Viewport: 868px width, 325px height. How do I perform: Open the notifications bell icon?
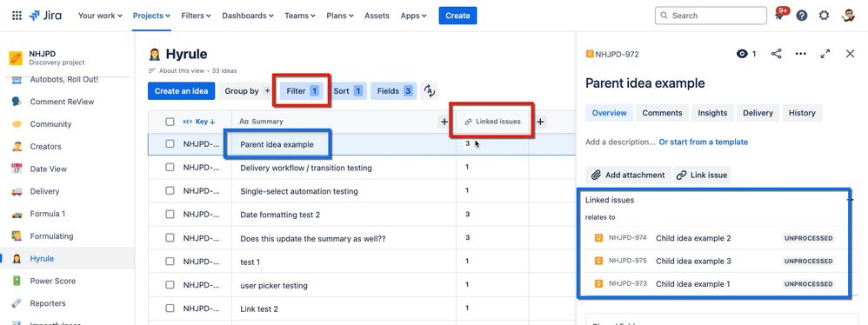point(779,16)
